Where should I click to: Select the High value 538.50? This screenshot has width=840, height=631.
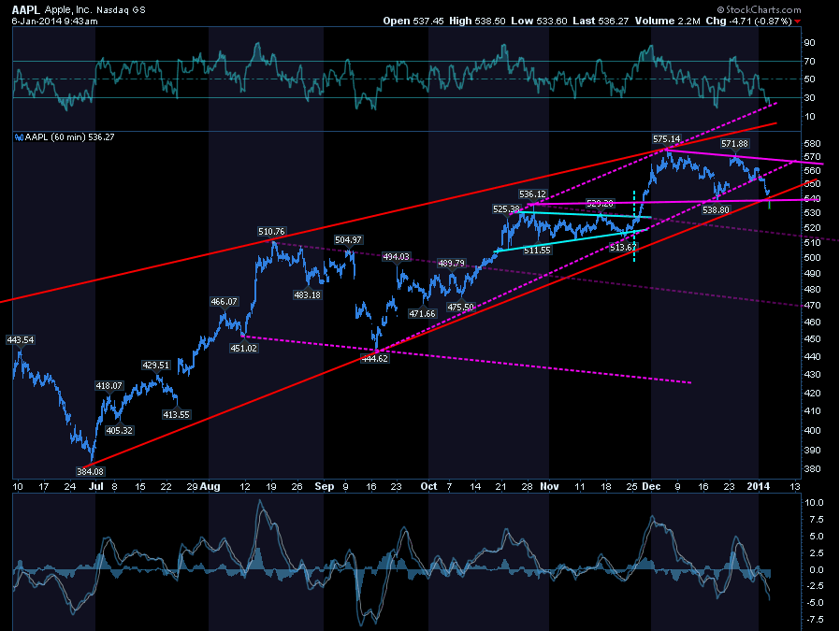(x=489, y=21)
